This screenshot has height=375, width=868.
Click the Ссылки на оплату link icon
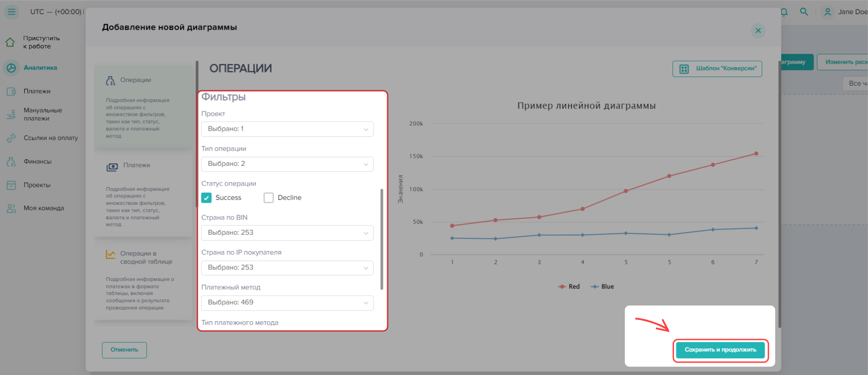tap(11, 138)
